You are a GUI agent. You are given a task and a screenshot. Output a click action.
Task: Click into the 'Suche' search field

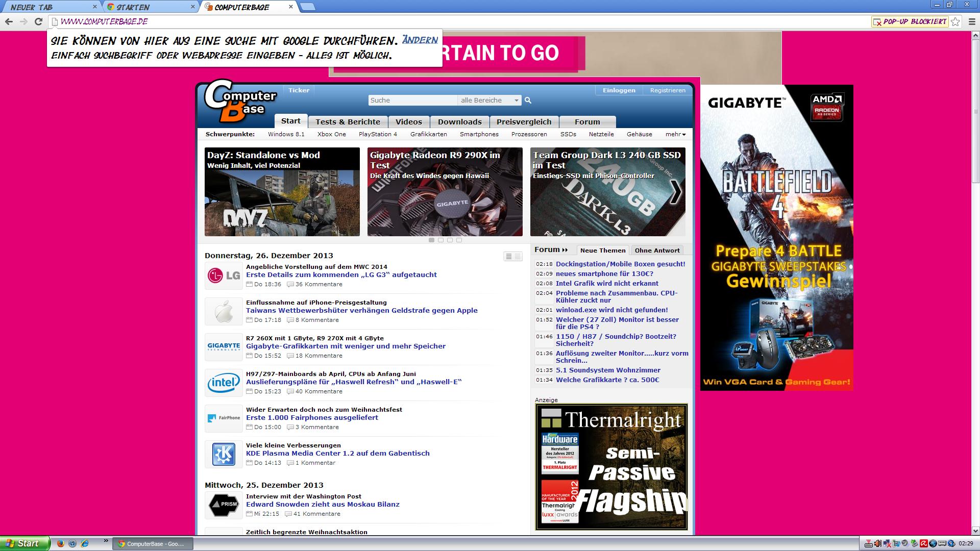[x=412, y=101]
